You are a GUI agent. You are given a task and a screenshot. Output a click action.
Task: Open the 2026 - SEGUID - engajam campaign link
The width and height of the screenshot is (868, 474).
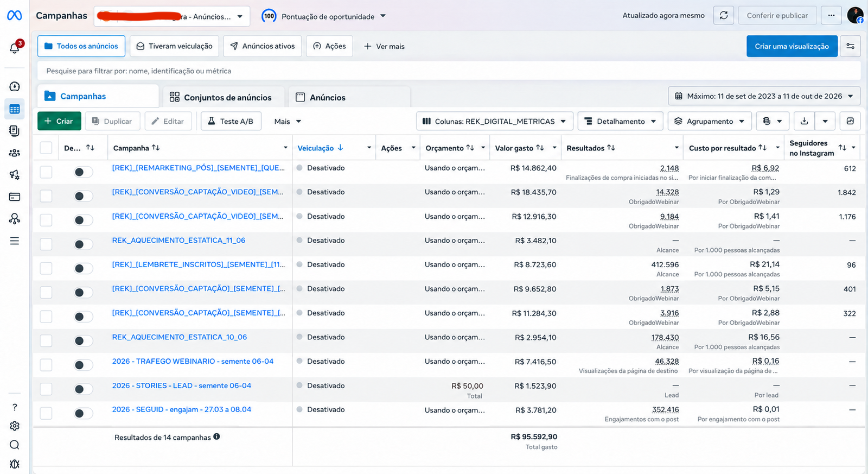click(182, 409)
